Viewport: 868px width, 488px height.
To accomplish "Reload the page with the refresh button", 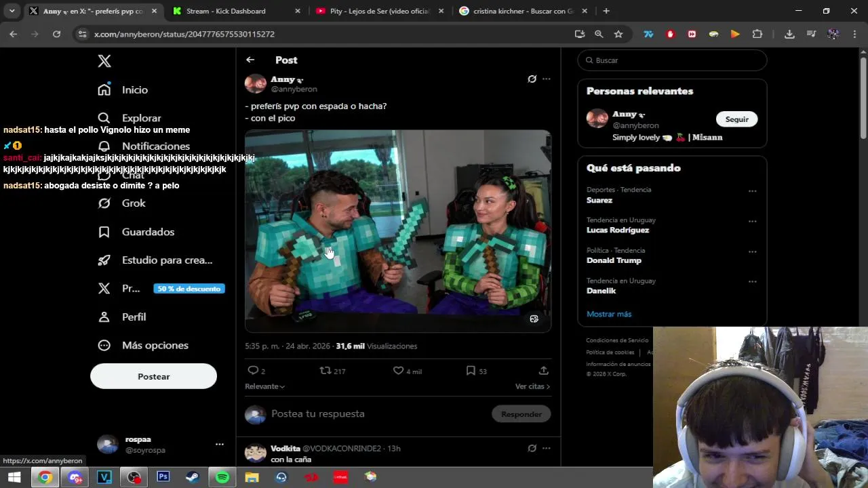I will pyautogui.click(x=56, y=34).
